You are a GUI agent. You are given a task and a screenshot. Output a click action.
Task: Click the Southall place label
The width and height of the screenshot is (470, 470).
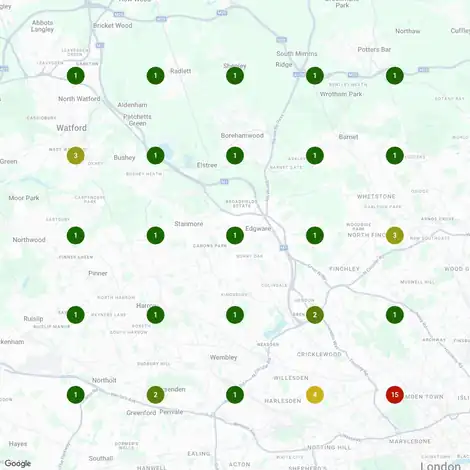101,458
